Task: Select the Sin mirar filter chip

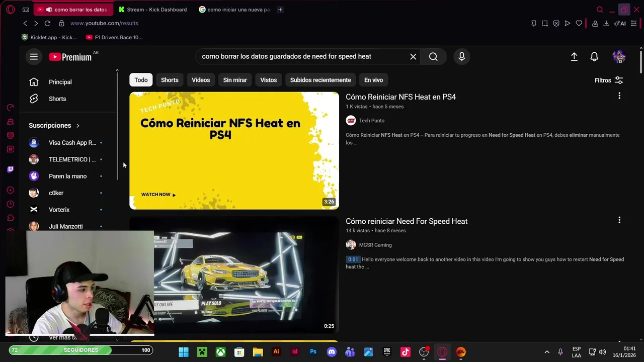Action: click(x=235, y=80)
